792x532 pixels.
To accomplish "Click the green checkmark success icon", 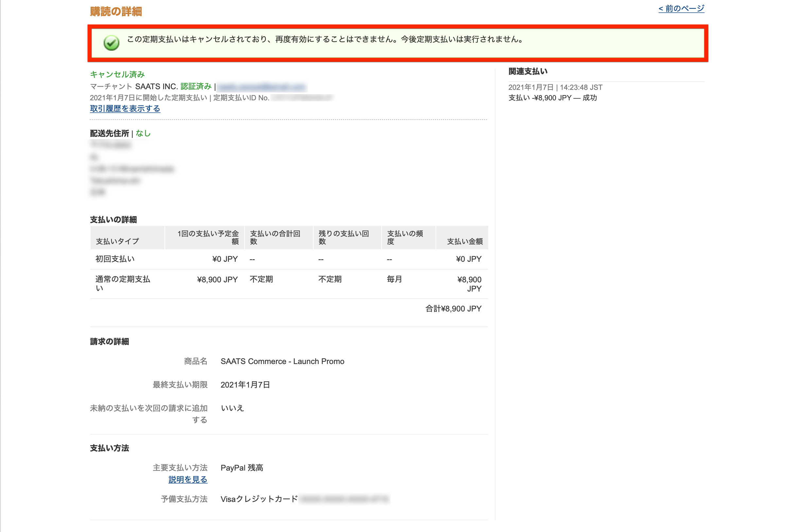I will (x=112, y=43).
